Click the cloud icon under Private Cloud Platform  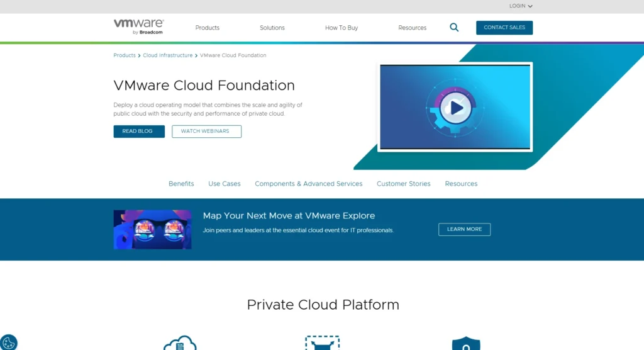tap(180, 344)
